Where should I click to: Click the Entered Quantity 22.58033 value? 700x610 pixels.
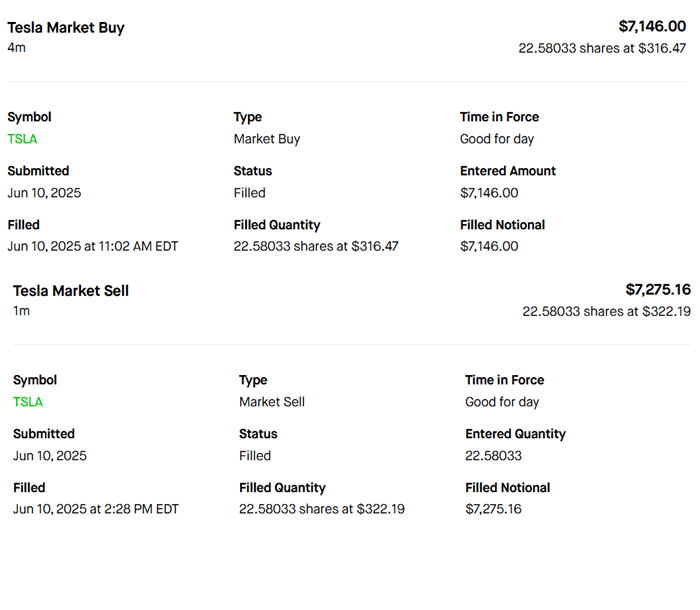pos(493,456)
